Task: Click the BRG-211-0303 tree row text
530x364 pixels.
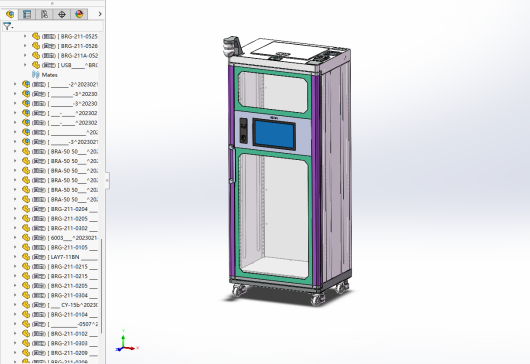Action: [x=65, y=343]
